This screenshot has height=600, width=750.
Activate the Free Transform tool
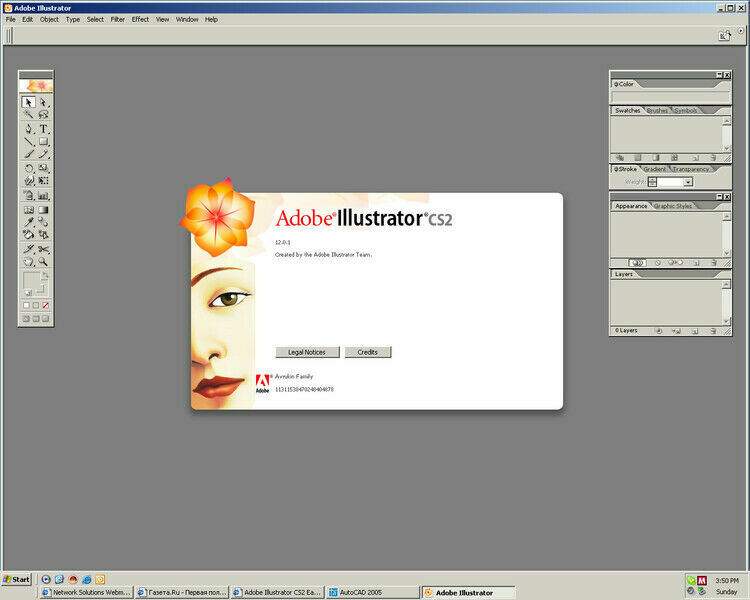coord(43,181)
